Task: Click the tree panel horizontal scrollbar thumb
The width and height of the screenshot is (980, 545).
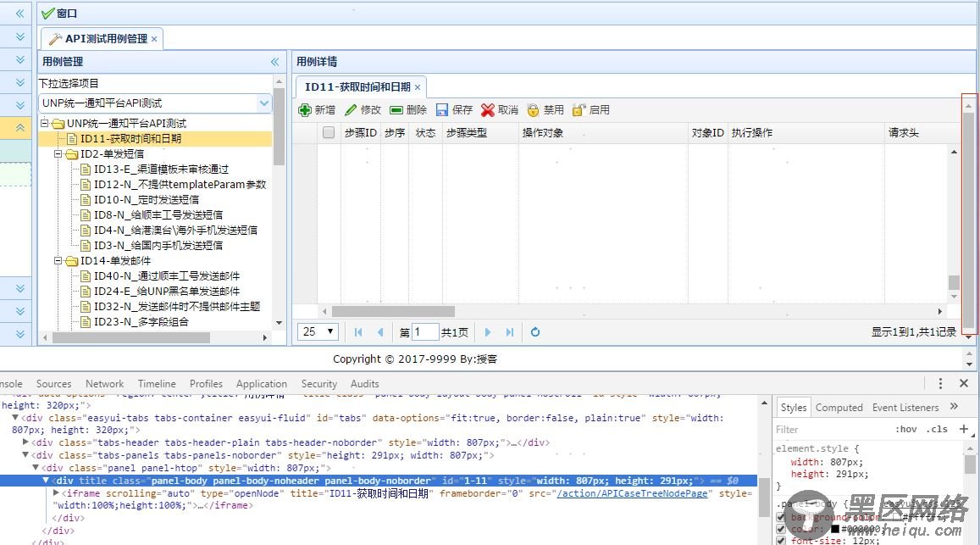Action: coord(131,337)
